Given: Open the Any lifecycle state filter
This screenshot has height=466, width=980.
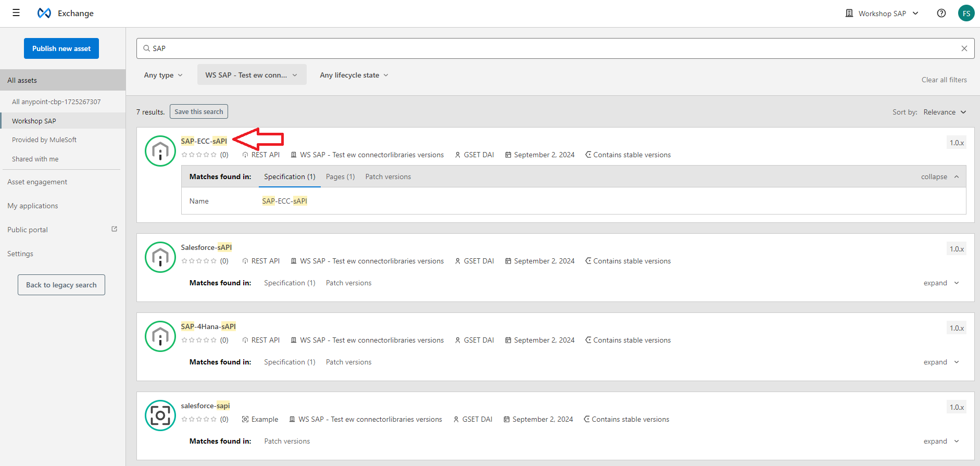Looking at the screenshot, I should tap(354, 75).
